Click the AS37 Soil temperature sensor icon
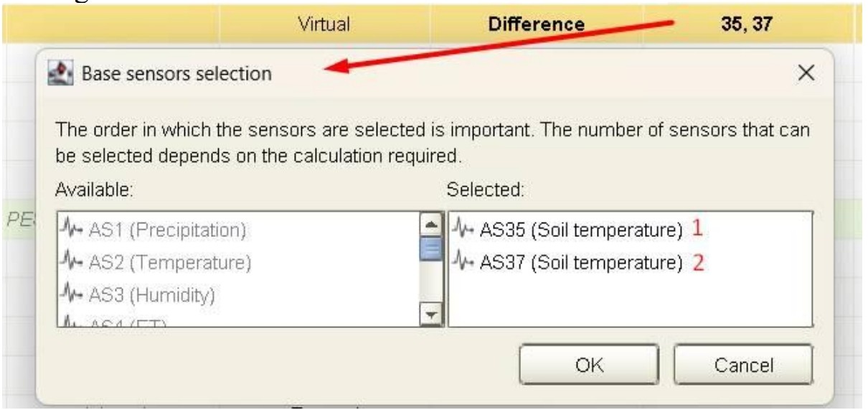The width and height of the screenshot is (868, 410). (465, 263)
